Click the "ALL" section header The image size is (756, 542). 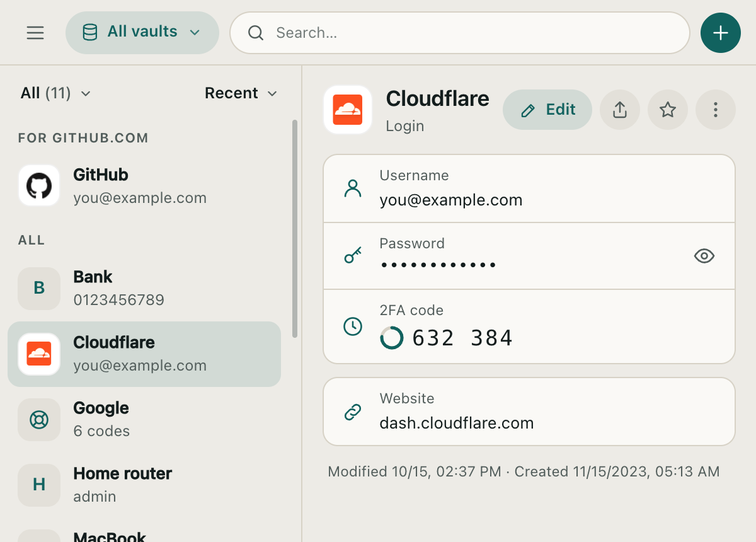tap(31, 240)
